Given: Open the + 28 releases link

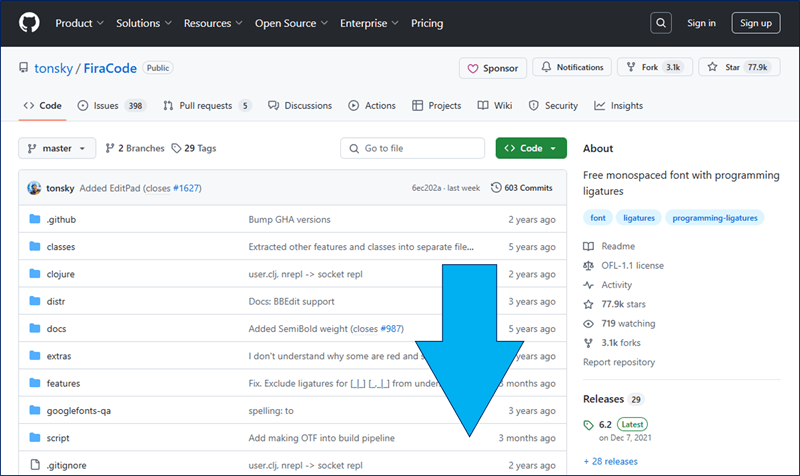Looking at the screenshot, I should pyautogui.click(x=610, y=461).
